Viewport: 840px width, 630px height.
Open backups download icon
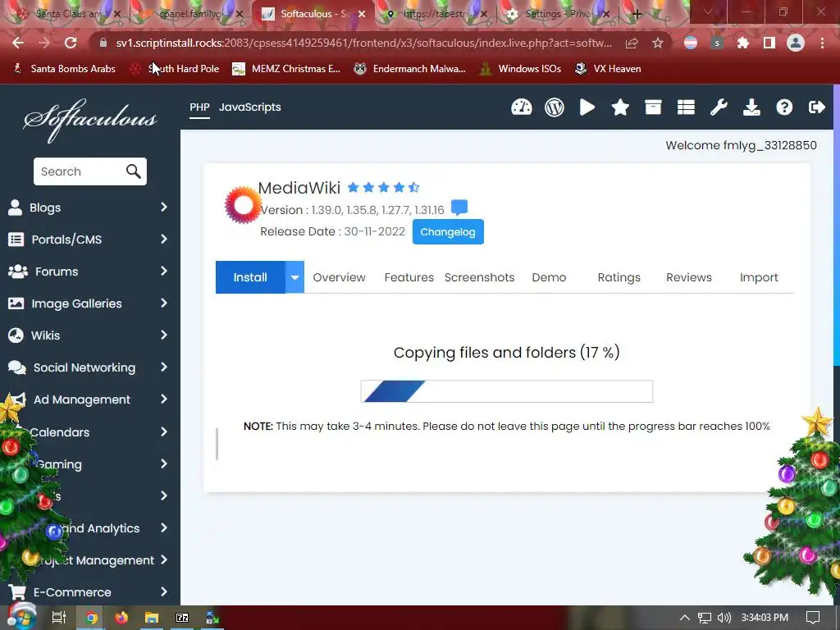coord(751,107)
